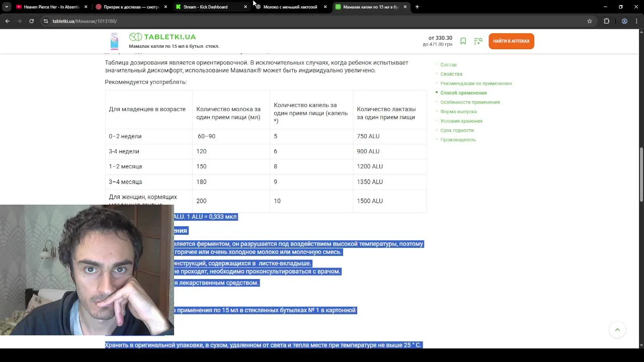Image resolution: width=644 pixels, height=362 pixels.
Task: Click the 1–2 месяца table cell
Action: click(x=148, y=166)
